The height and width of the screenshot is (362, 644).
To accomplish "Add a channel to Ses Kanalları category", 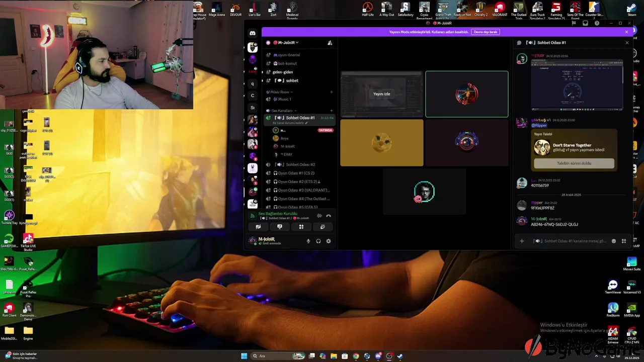I will pos(331,111).
